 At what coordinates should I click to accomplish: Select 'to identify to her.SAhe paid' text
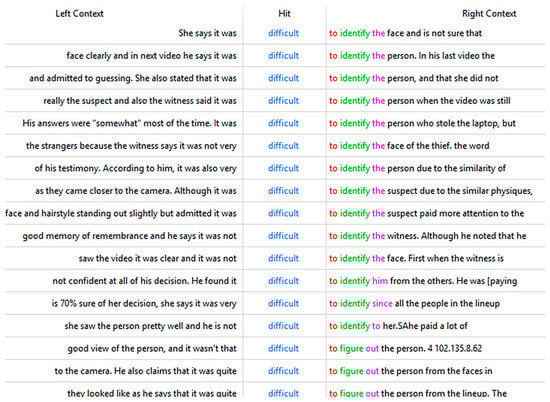click(383, 326)
